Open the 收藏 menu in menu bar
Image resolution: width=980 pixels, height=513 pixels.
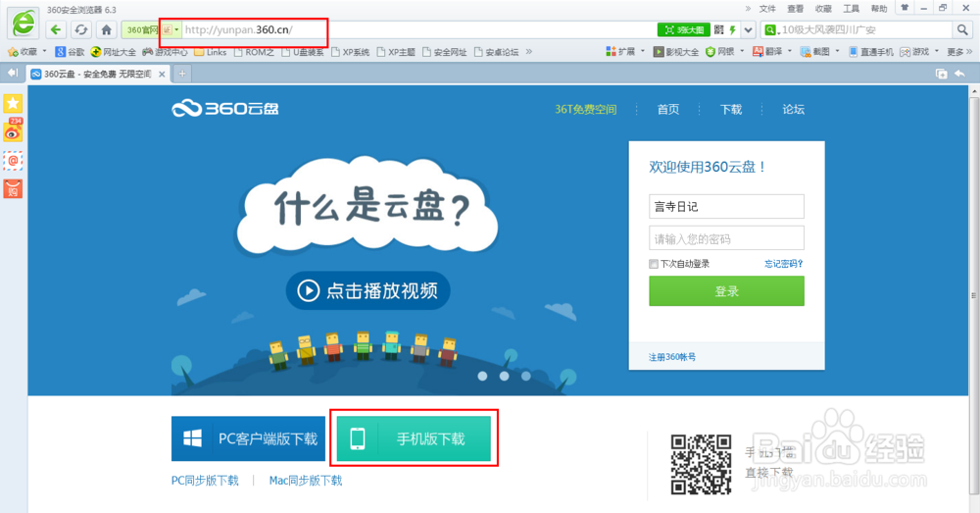click(x=823, y=9)
